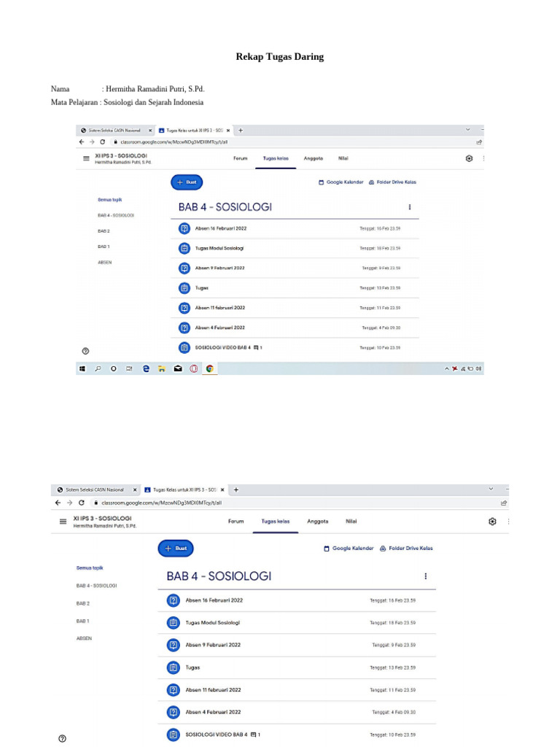The height and width of the screenshot is (747, 560).
Task: Open Anggota tab in lower screenshot
Action: coord(318,522)
